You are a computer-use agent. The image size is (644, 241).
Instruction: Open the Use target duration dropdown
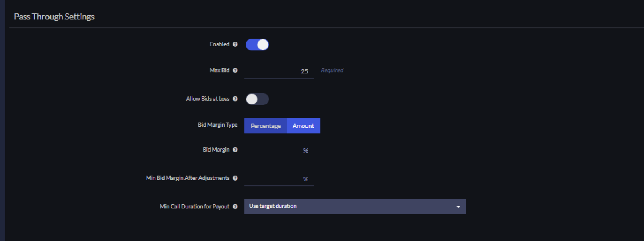[x=355, y=206]
